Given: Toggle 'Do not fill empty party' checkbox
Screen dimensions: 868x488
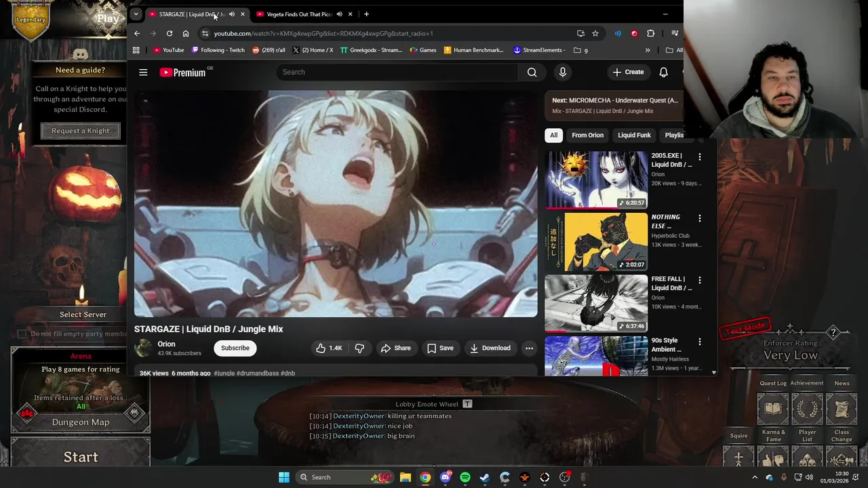Looking at the screenshot, I should click(x=22, y=333).
